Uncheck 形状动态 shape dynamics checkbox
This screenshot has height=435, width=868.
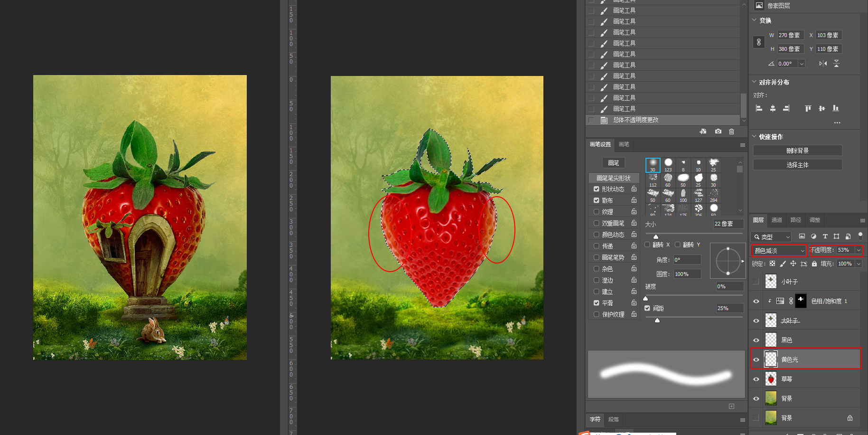click(597, 189)
